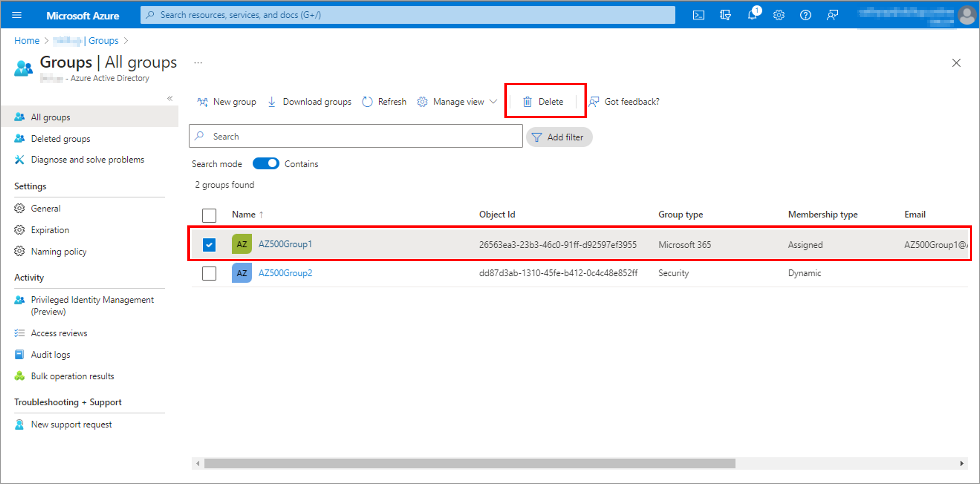Expand the Manage view dropdown chevron
This screenshot has height=484, width=980.
click(x=493, y=102)
